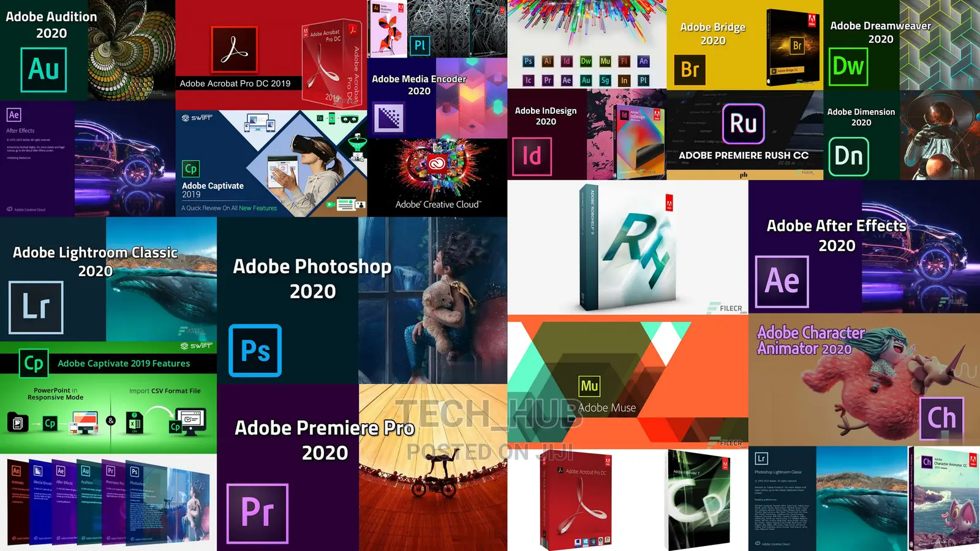Click the Adobe Character Animator 2020 title
Screen dimensions: 980x551
point(811,340)
